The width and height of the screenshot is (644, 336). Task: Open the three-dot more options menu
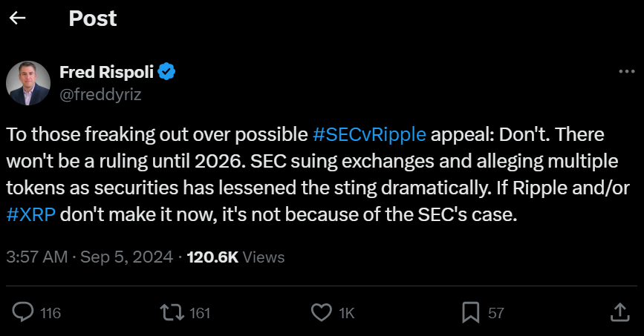click(x=625, y=73)
